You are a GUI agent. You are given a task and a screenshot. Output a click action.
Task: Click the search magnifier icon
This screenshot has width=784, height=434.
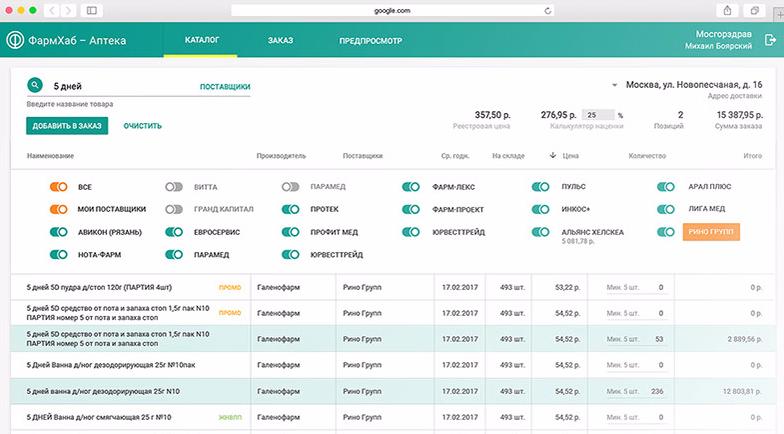click(x=34, y=85)
